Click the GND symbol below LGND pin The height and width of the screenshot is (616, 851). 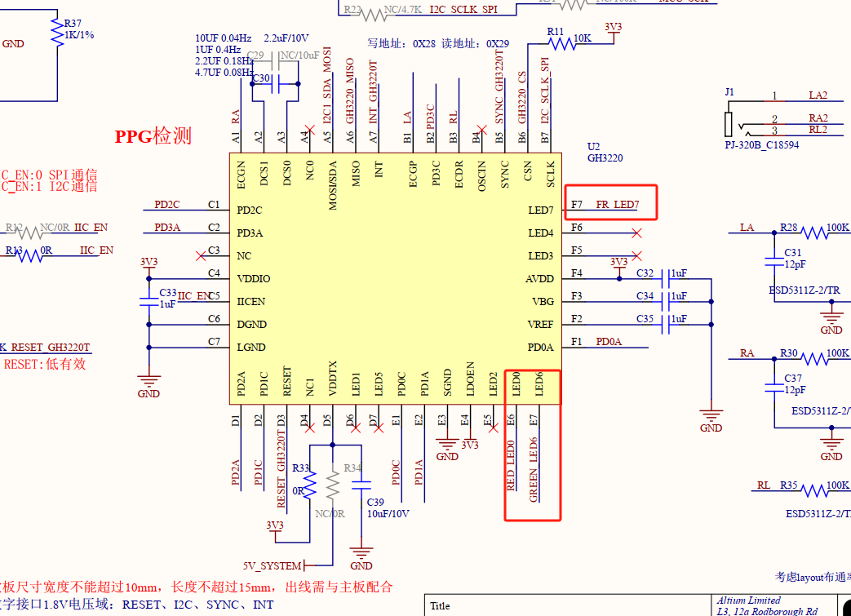148,382
